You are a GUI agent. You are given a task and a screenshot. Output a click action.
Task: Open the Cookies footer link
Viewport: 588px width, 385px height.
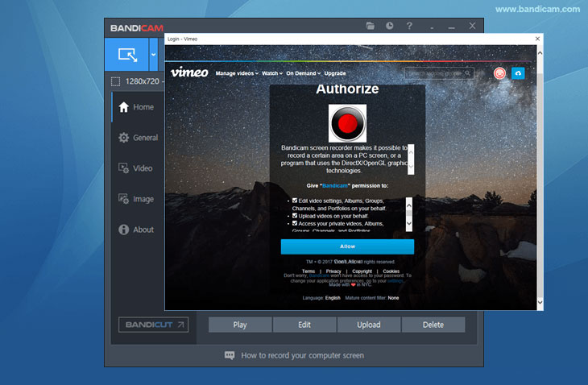click(391, 271)
